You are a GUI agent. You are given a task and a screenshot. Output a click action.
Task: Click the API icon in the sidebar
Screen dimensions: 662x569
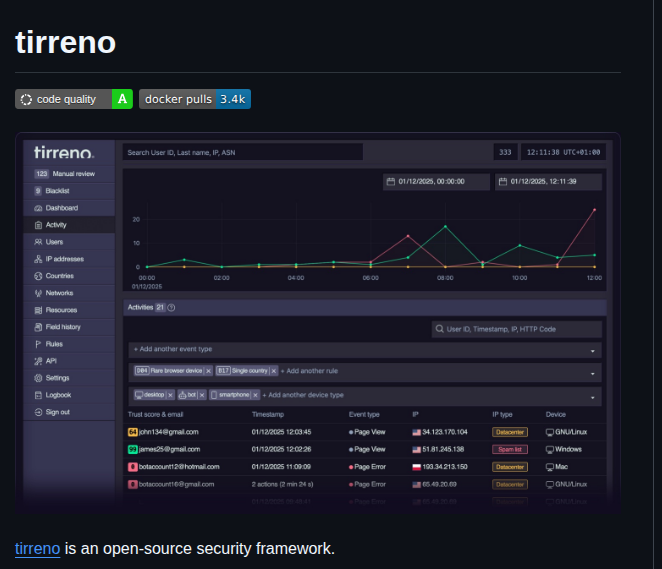click(38, 361)
